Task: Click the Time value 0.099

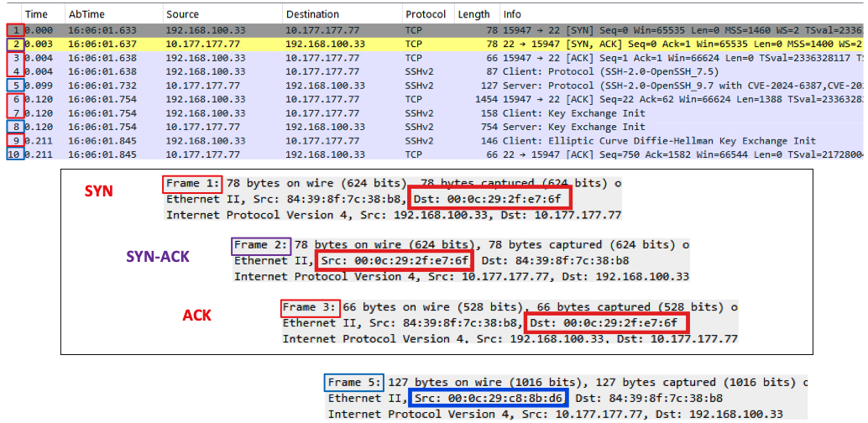Action: click(x=39, y=86)
